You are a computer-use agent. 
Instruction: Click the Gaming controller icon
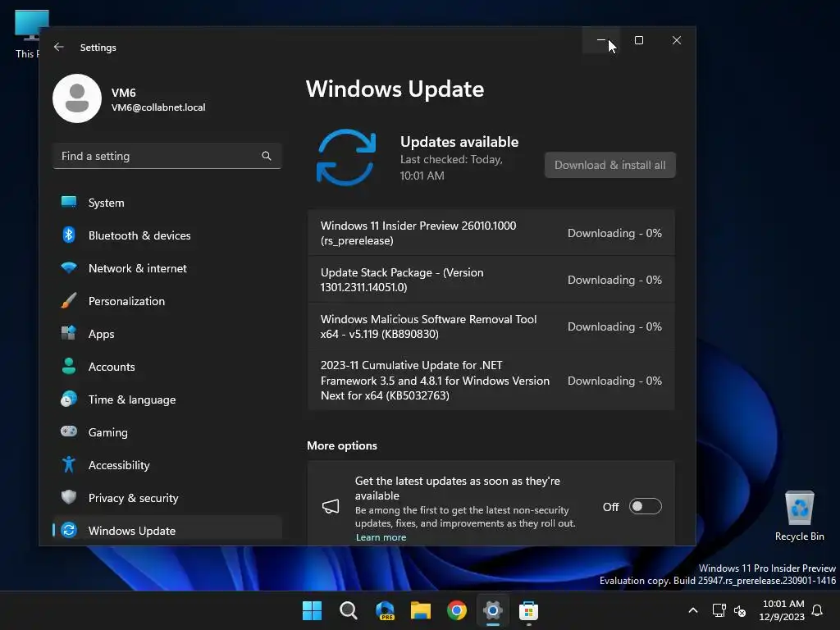pos(69,431)
